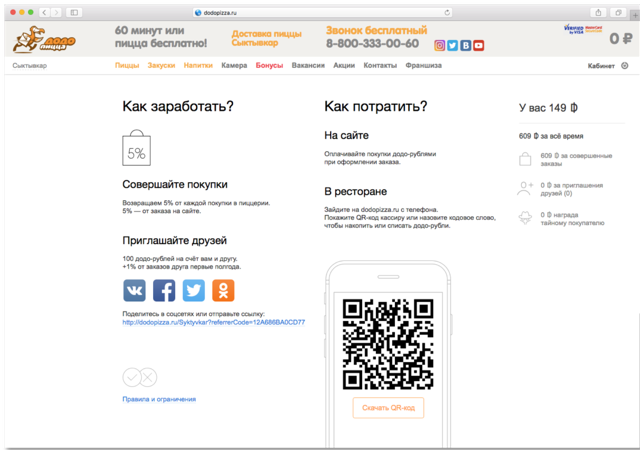Open a new tab with plus button
Image resolution: width=640 pixels, height=450 pixels.
pos(635,15)
